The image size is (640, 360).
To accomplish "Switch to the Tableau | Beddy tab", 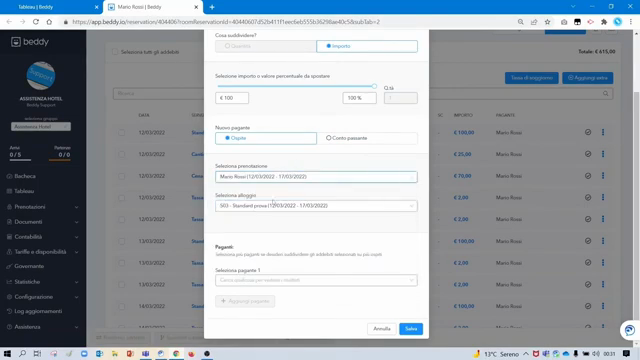I will click(x=51, y=7).
